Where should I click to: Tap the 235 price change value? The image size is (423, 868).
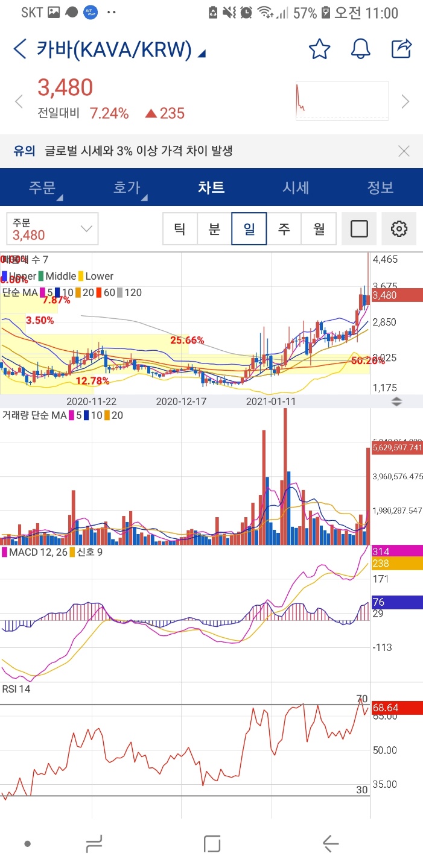(172, 113)
